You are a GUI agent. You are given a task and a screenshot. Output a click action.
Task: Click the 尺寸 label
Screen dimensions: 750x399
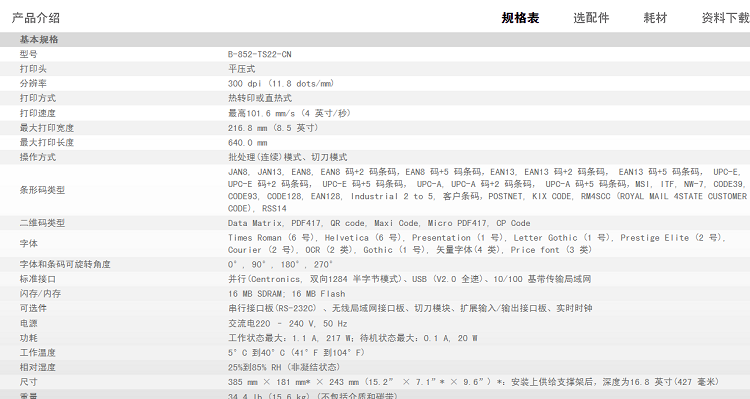point(29,382)
